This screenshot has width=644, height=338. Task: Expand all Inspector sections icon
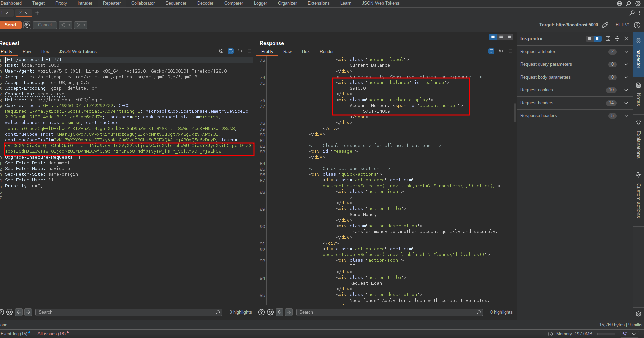point(608,39)
